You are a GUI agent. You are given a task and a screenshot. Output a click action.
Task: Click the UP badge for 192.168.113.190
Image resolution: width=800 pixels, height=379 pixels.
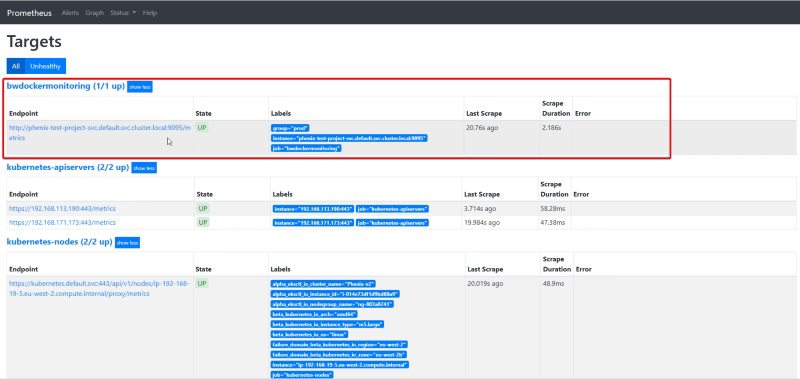203,208
